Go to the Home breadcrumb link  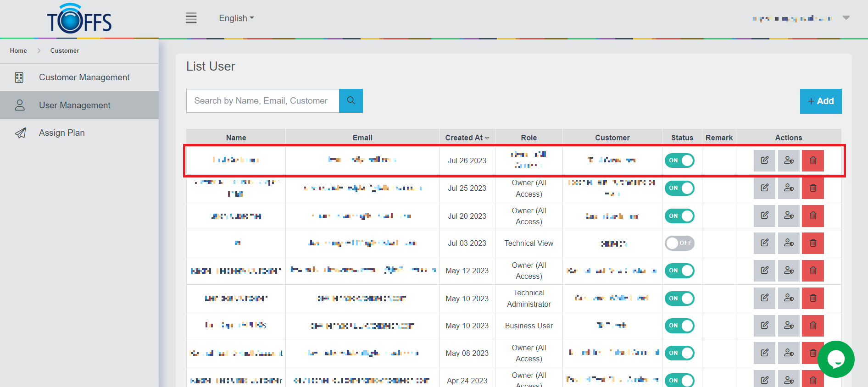[18, 51]
